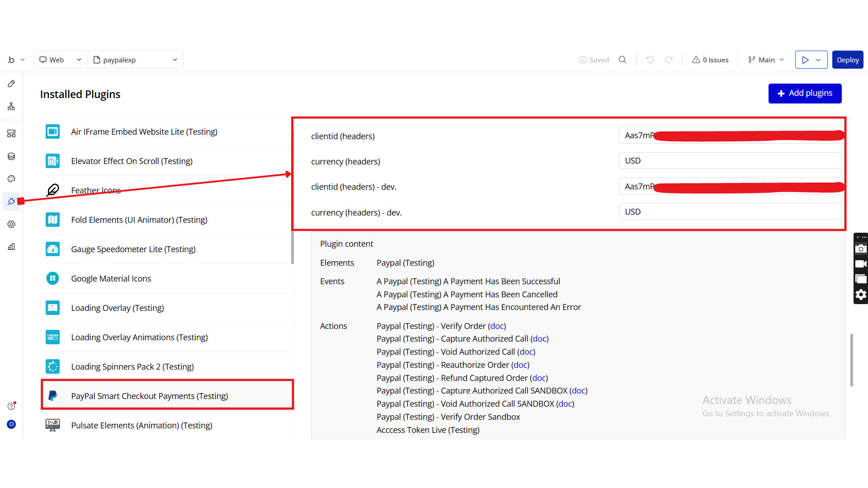Open the Workflow tab icon in sidebar
Viewport: 868px width, 488px height.
pos(11,106)
